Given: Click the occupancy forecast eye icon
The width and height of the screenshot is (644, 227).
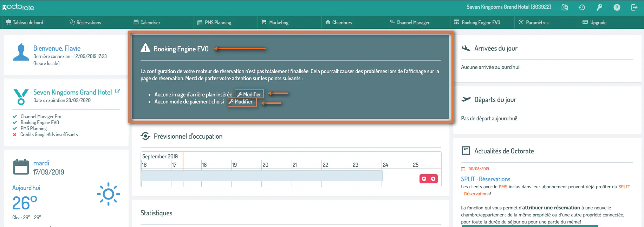Looking at the screenshot, I should coord(145,136).
